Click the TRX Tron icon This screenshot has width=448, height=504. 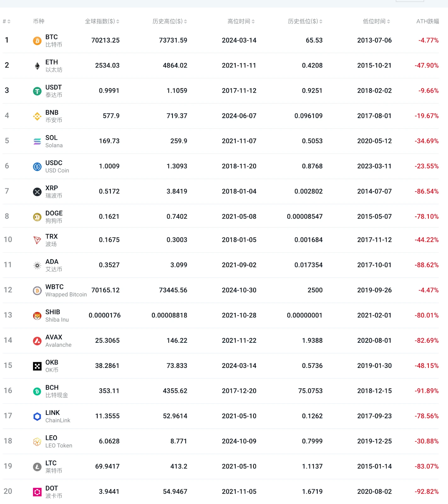(x=37, y=240)
